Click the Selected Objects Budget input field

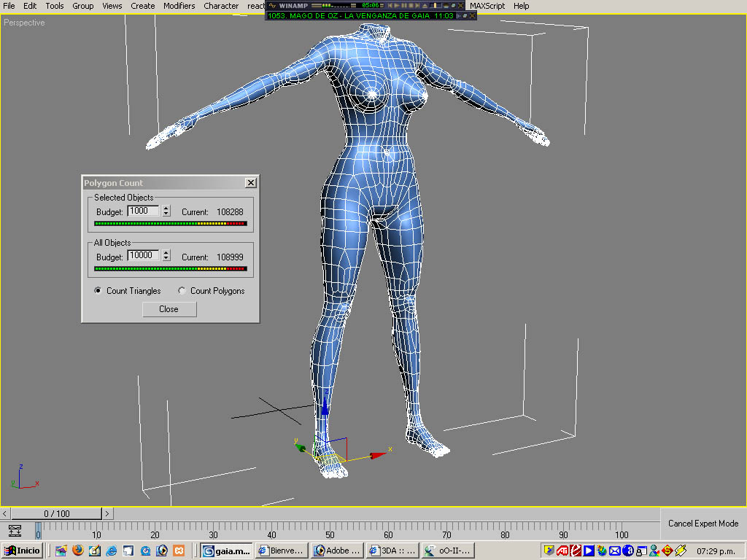pyautogui.click(x=143, y=211)
